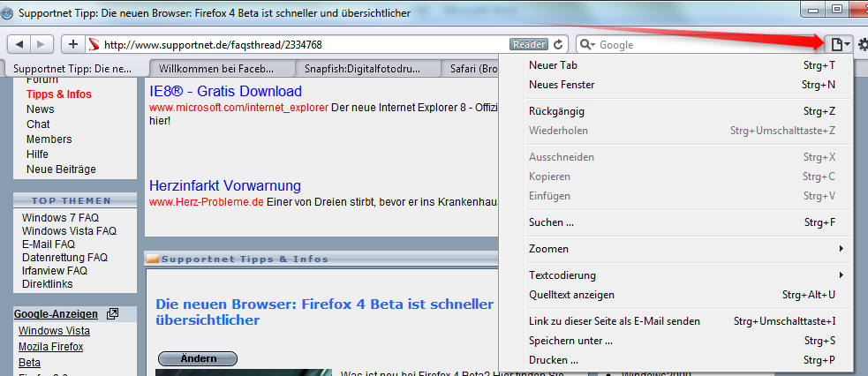Viewport: 868px width, 376px height.
Task: Open the E-Mail FAQ link
Action: click(49, 244)
